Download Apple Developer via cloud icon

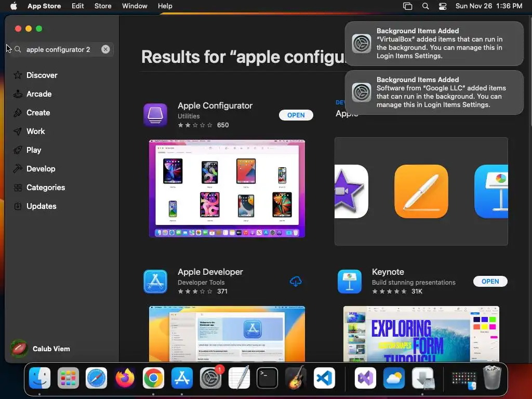pos(296,281)
